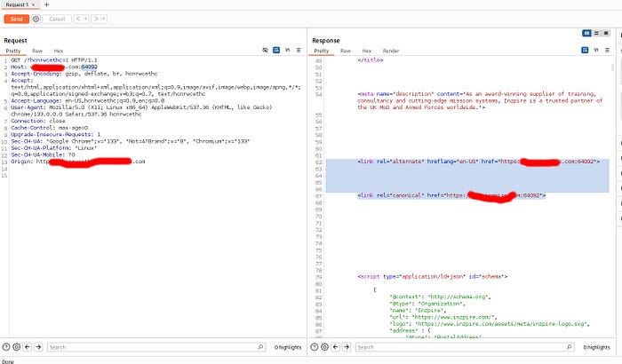Open Request panel hamburger menu
Viewport: 622px width, 364px height.
299,50
